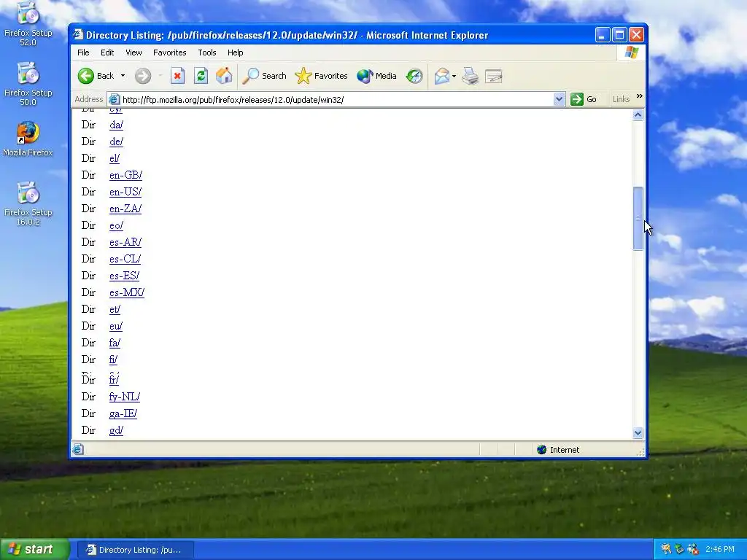This screenshot has width=747, height=560.
Task: Open the es-MX/ directory link
Action: 127,292
